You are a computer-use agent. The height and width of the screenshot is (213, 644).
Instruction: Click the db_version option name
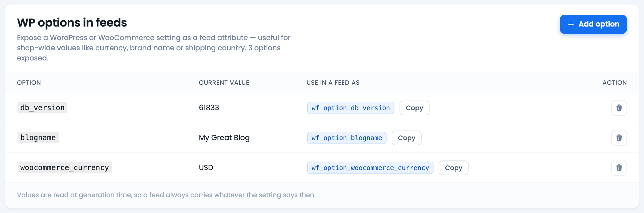42,108
